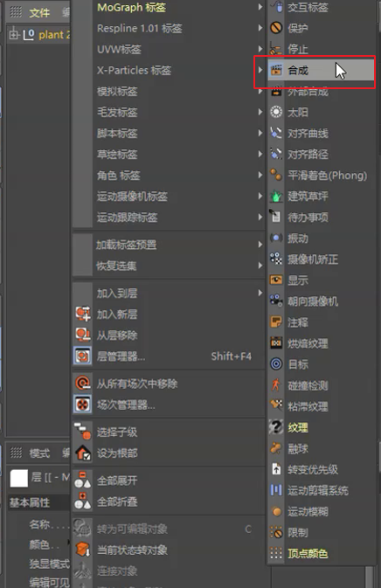Click the 从所有场次中移除 icon

(82, 384)
